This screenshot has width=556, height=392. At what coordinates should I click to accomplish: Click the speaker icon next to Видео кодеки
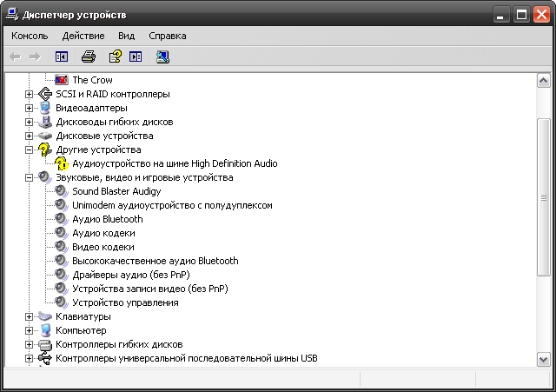click(61, 247)
